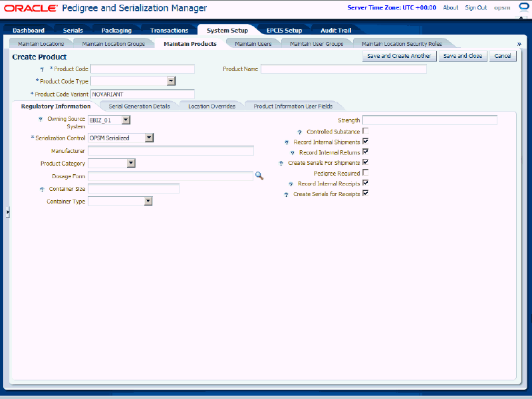Click the opsm username text
This screenshot has width=532, height=399.
point(502,8)
